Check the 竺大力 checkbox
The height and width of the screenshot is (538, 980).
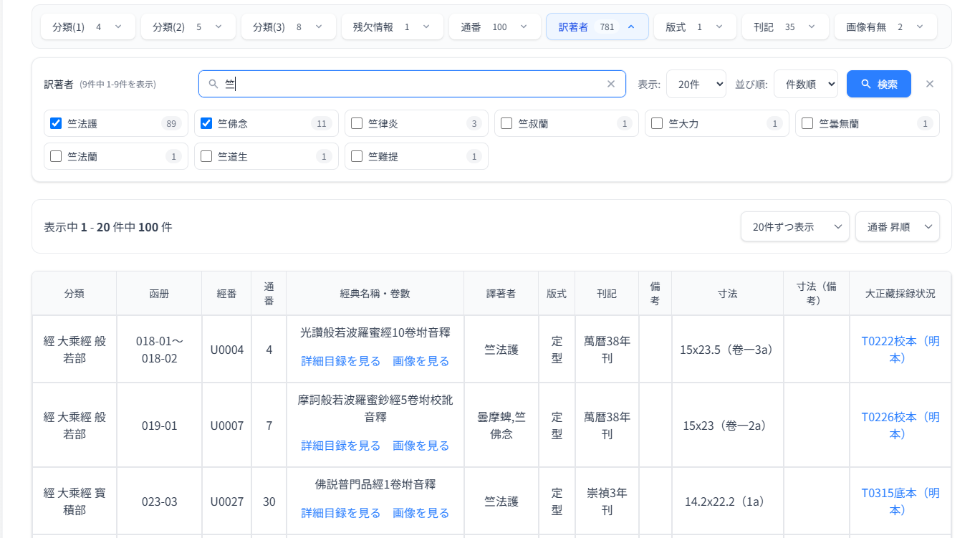point(657,123)
